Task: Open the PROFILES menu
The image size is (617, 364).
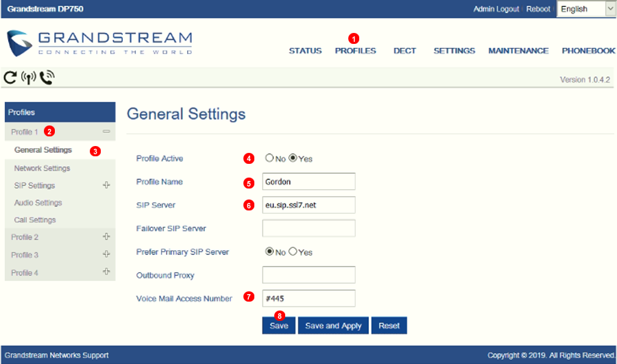Action: (x=355, y=51)
